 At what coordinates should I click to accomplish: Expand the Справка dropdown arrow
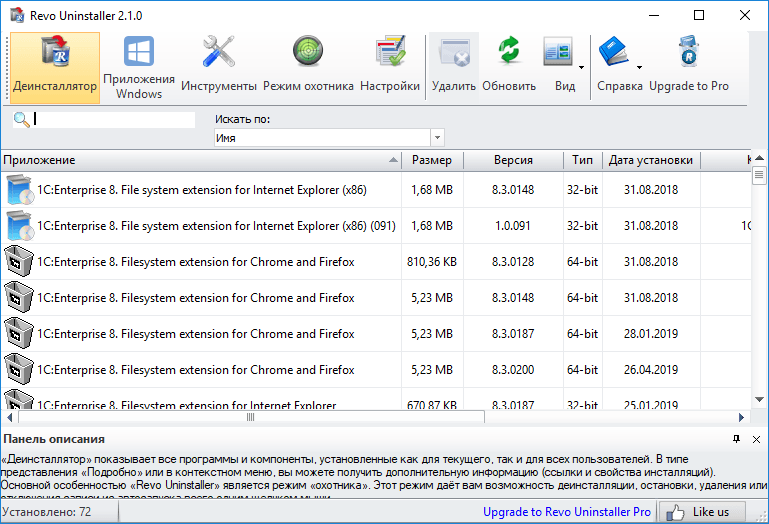point(640,67)
